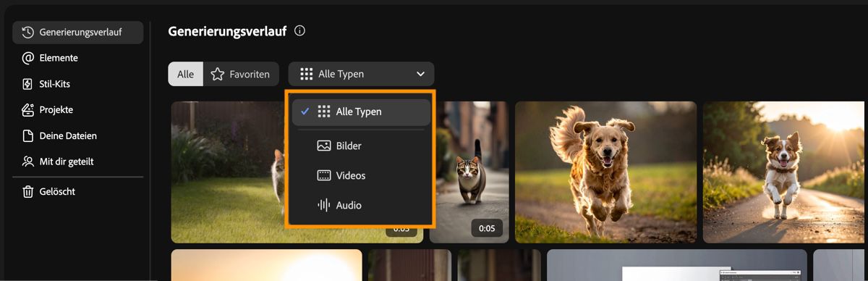This screenshot has width=868, height=281.
Task: Click the star icon on Favoriten
Action: point(217,74)
